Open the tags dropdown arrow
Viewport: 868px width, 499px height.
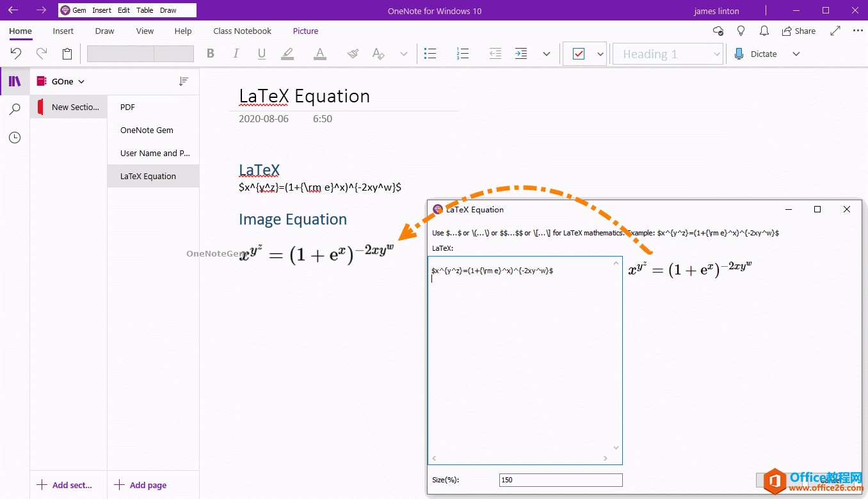click(x=600, y=54)
